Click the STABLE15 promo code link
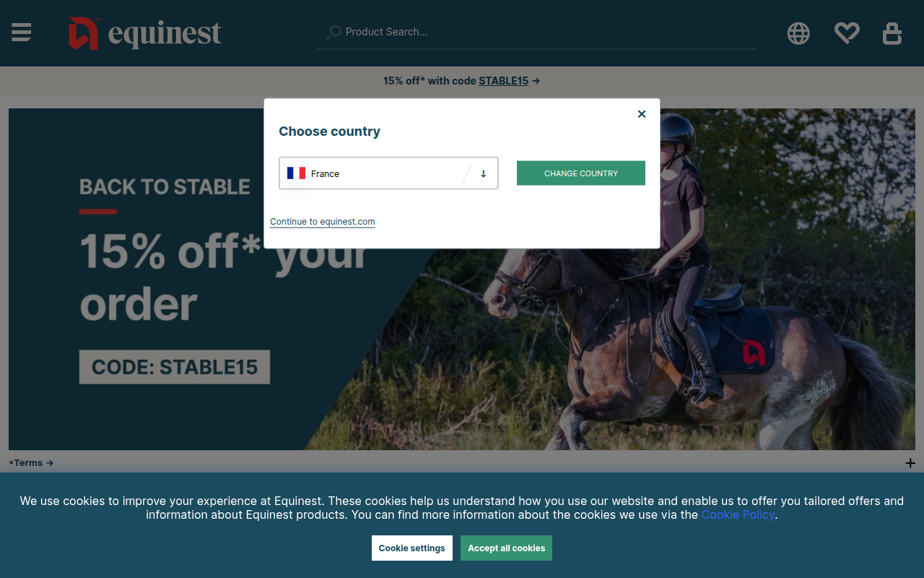 point(504,81)
